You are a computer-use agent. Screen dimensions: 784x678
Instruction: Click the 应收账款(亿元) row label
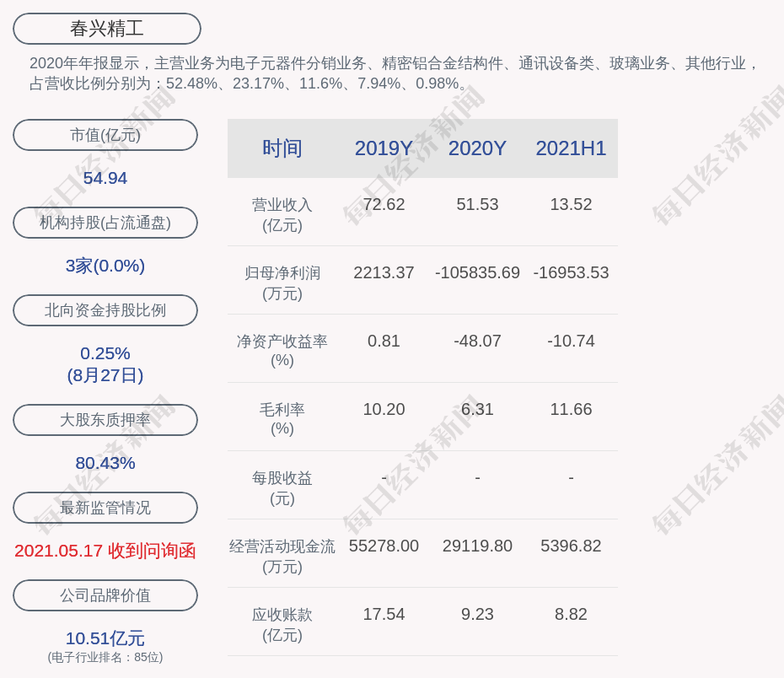tap(282, 625)
